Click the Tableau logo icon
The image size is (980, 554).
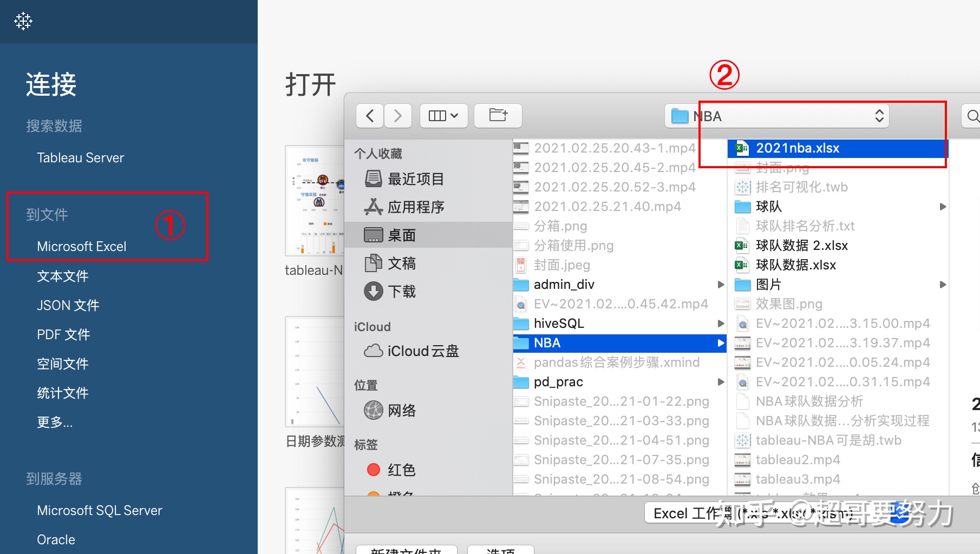(23, 21)
